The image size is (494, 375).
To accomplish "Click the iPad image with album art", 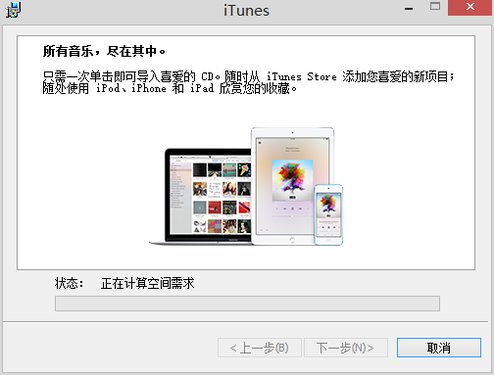I will point(292,186).
